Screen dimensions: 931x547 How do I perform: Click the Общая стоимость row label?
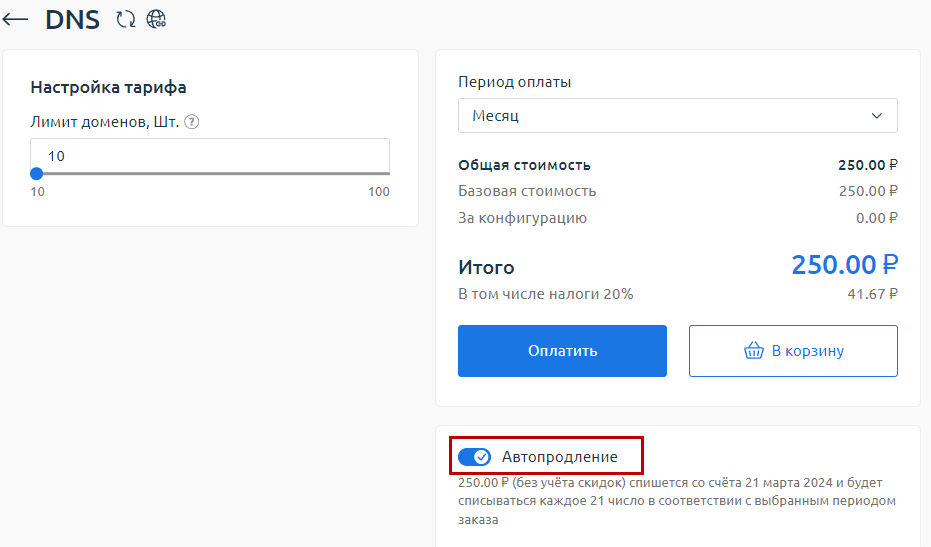pos(524,165)
